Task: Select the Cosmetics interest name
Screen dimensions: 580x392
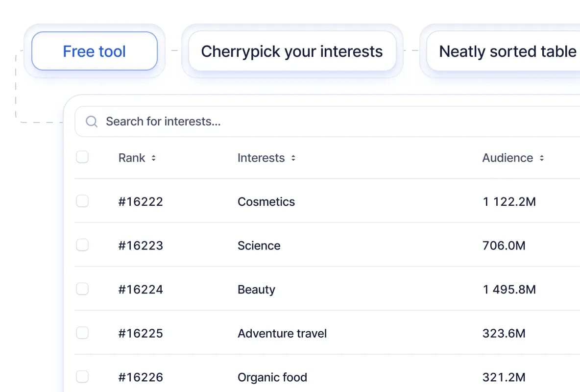Action: tap(266, 202)
